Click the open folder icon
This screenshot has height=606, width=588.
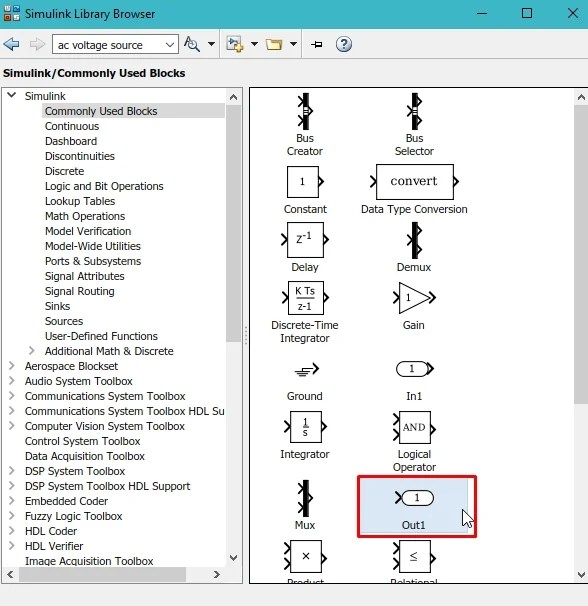tap(274, 44)
